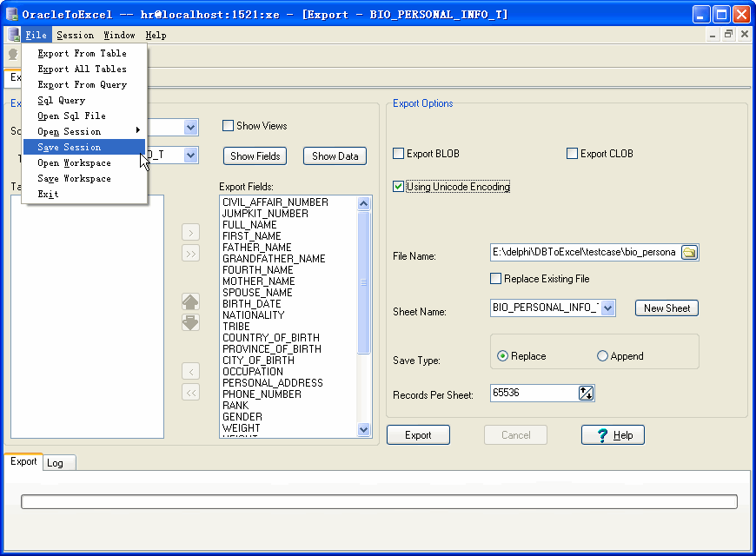756x556 pixels.
Task: Click the Show Data button
Action: tap(335, 156)
